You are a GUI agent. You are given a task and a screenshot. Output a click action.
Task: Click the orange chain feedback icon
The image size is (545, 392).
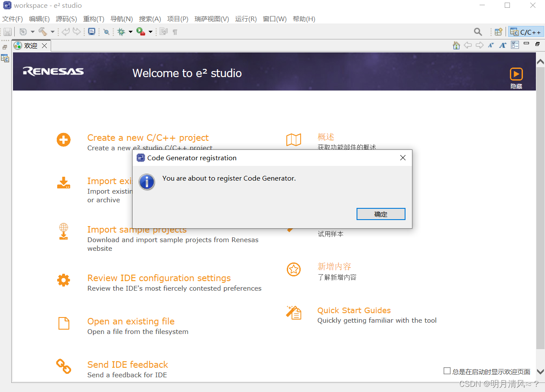pos(64,366)
